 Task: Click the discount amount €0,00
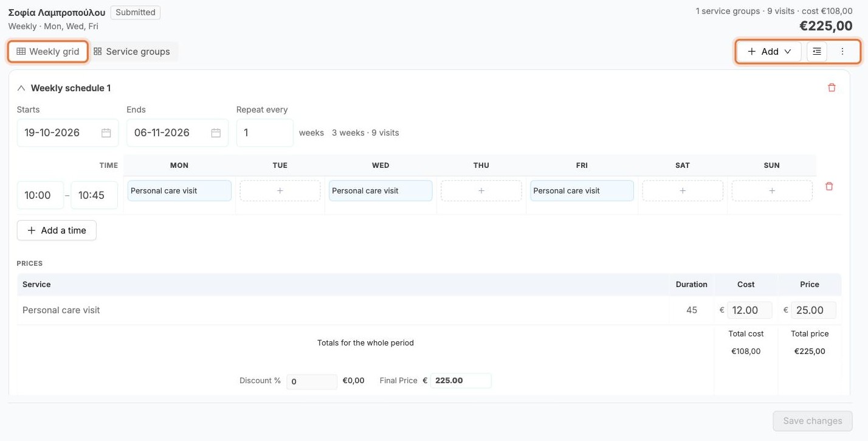354,381
